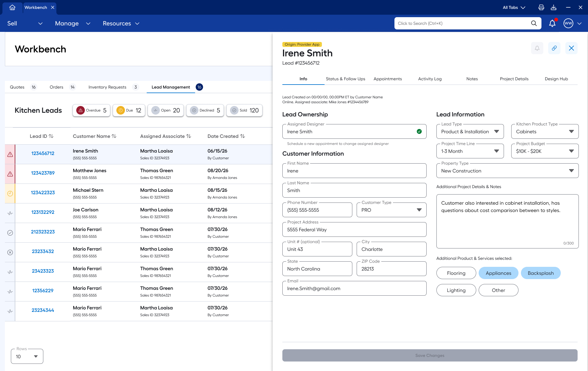
Task: Click due clock icon for lead 123422323
Action: (x=10, y=194)
